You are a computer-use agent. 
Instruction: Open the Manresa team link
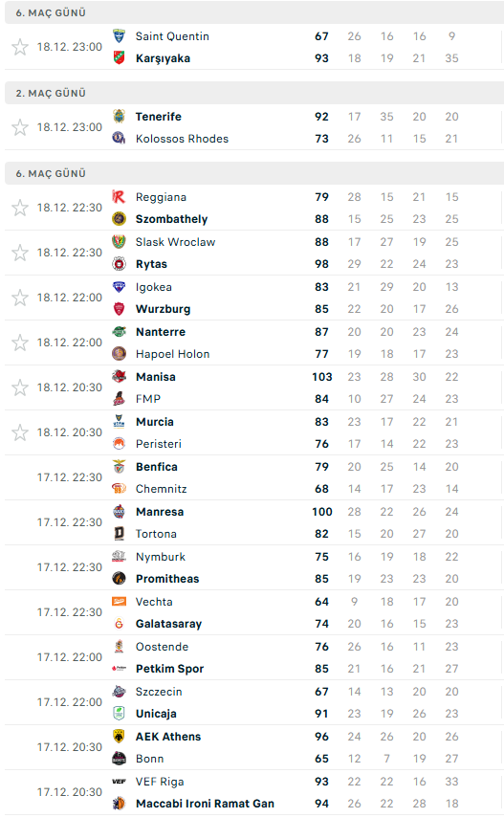tap(160, 512)
